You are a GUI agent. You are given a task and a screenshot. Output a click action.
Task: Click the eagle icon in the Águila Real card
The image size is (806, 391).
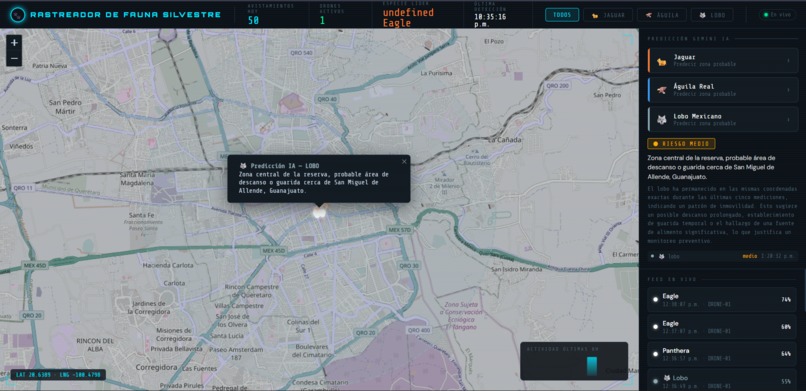pos(662,90)
